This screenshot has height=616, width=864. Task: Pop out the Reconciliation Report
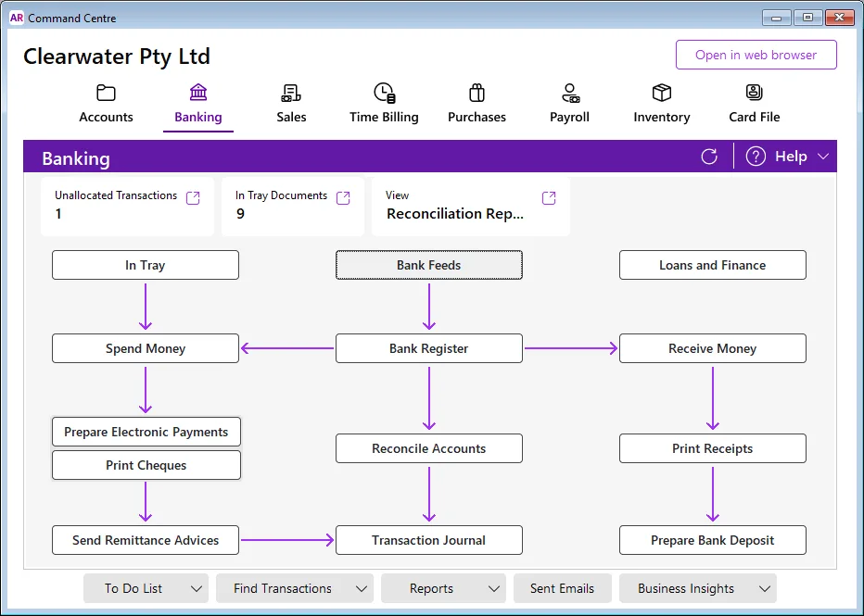[x=548, y=197]
